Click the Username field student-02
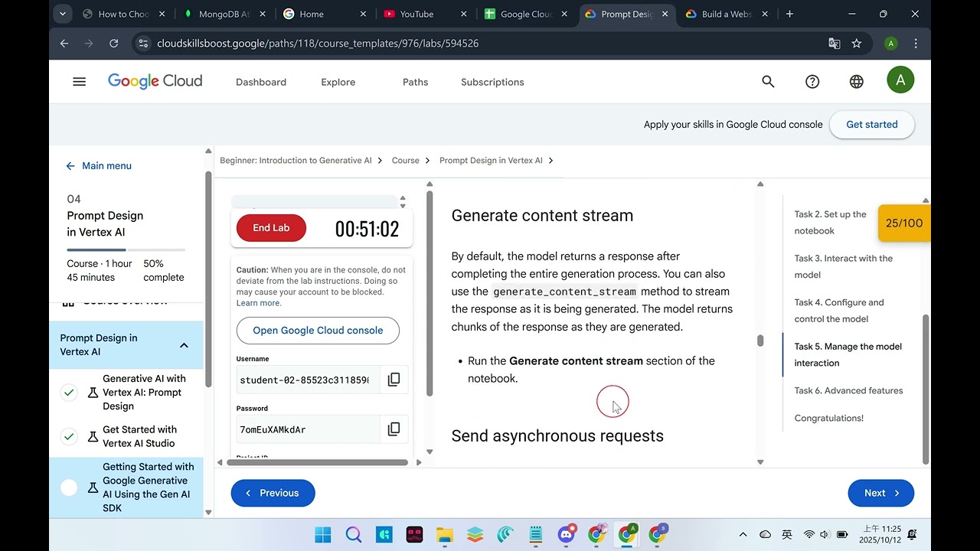The image size is (980, 551). click(x=308, y=380)
